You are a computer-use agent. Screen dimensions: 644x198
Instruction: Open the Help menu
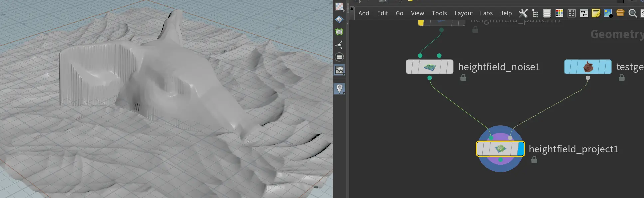[505, 13]
